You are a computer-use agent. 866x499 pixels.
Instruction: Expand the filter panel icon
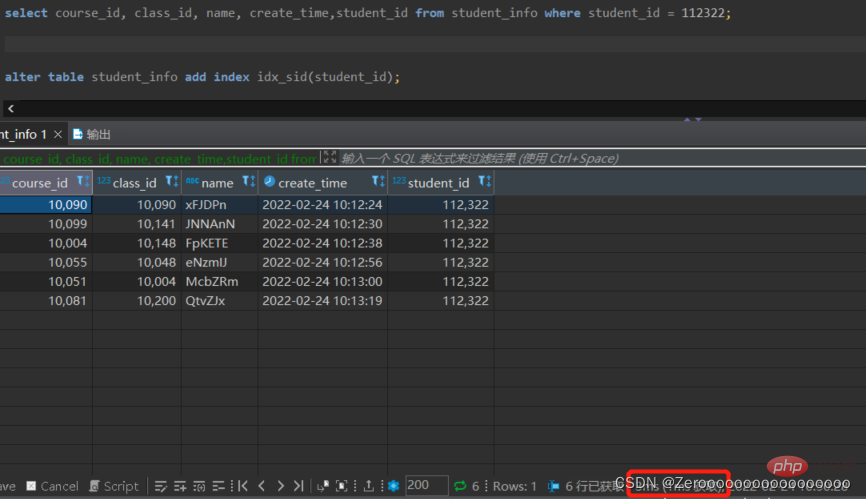pyautogui.click(x=330, y=157)
